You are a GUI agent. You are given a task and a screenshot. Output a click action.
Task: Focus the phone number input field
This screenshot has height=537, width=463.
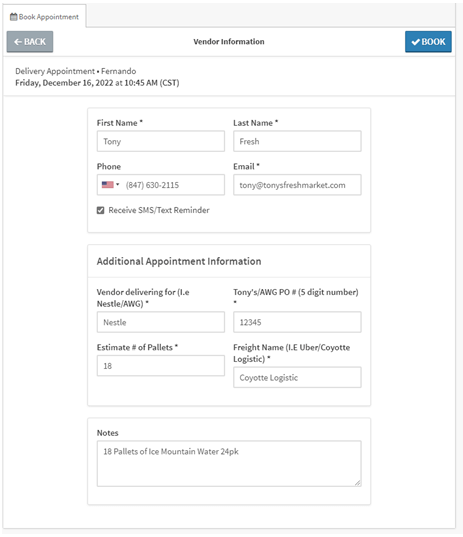tap(174, 185)
